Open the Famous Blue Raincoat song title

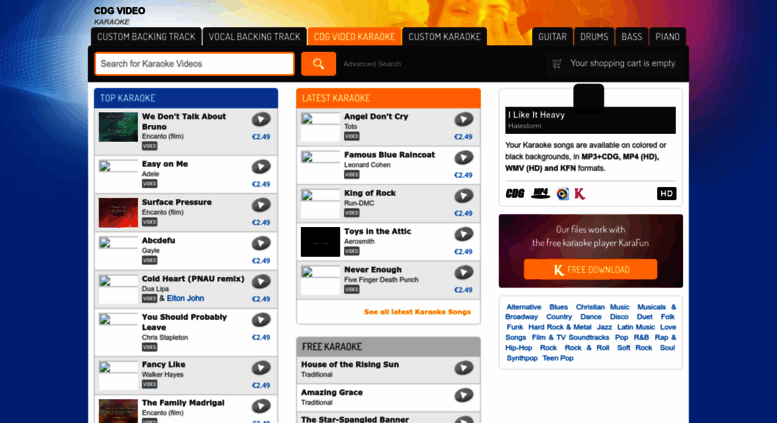click(x=389, y=155)
